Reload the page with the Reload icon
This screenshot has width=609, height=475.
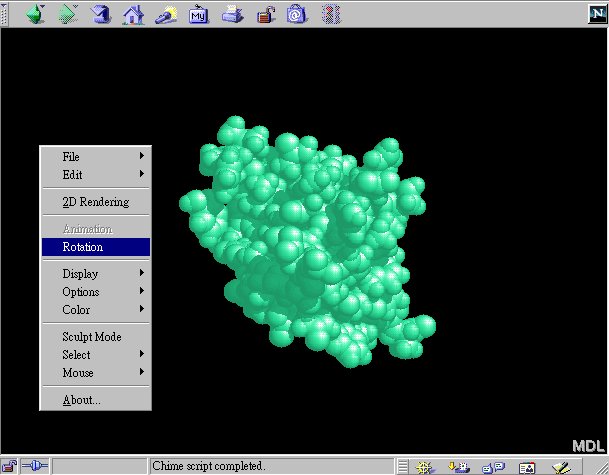tap(101, 14)
